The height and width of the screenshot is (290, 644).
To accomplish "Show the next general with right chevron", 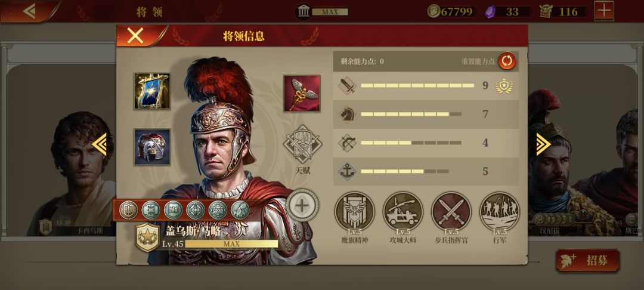I will point(543,144).
